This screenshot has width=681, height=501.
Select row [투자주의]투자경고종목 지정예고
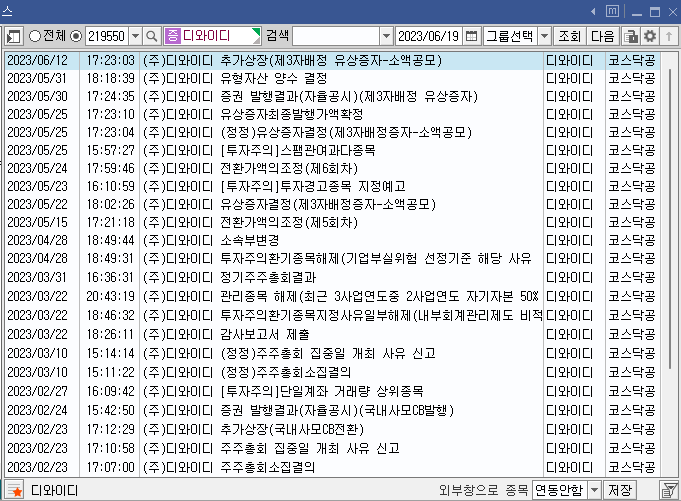[333, 187]
